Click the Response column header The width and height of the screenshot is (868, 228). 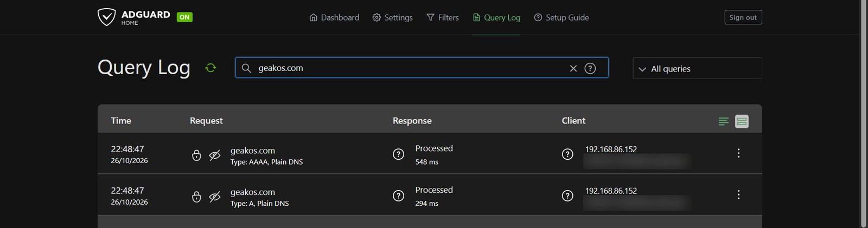point(412,121)
